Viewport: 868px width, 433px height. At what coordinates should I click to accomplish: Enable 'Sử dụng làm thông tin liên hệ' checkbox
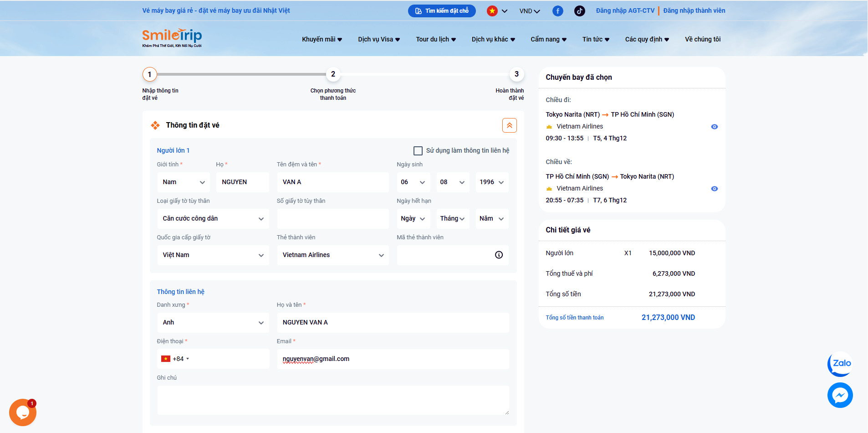418,150
